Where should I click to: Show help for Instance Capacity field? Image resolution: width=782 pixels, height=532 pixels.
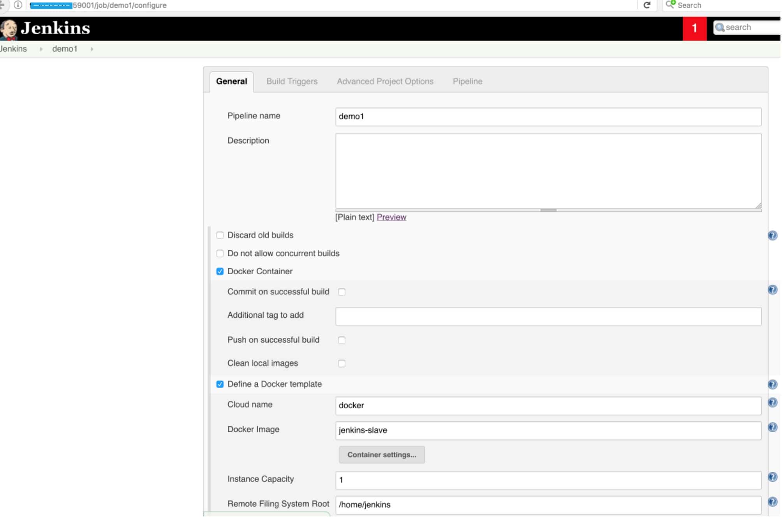772,477
